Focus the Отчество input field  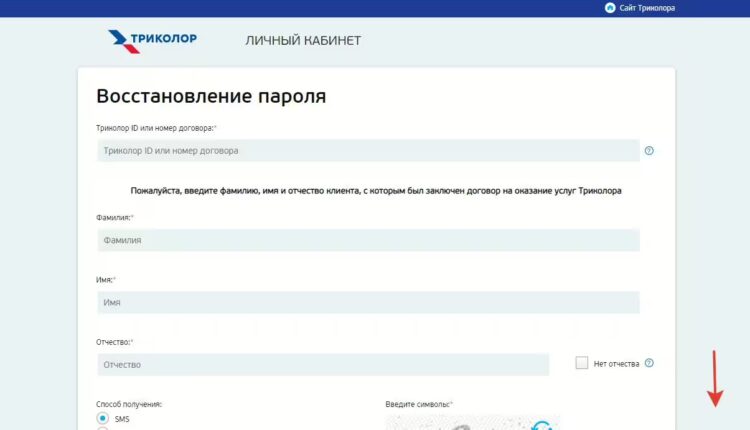coord(323,364)
